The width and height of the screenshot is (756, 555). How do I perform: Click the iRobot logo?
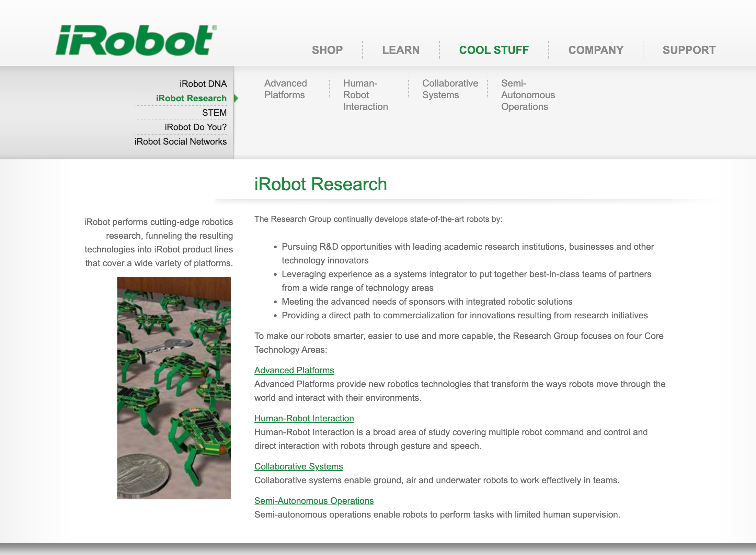136,39
